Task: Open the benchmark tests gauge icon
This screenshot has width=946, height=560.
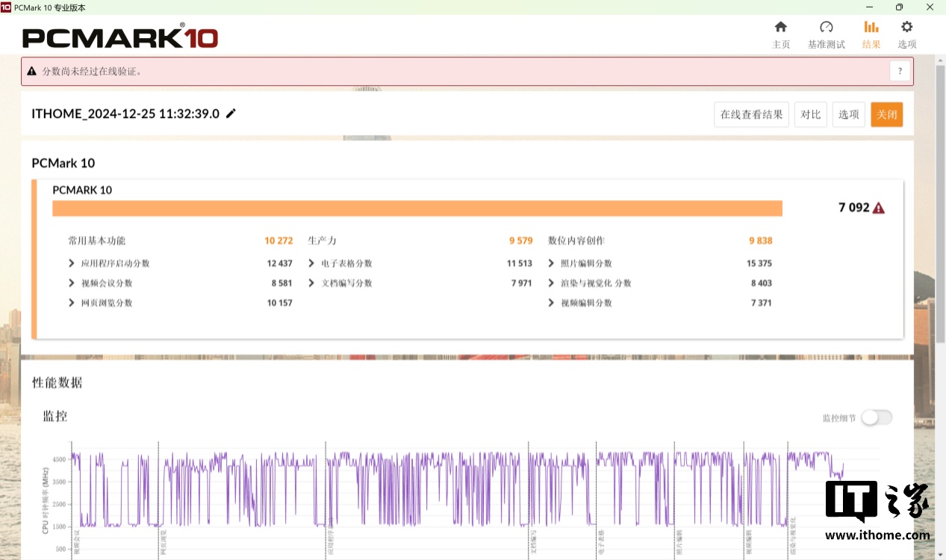Action: 826,28
